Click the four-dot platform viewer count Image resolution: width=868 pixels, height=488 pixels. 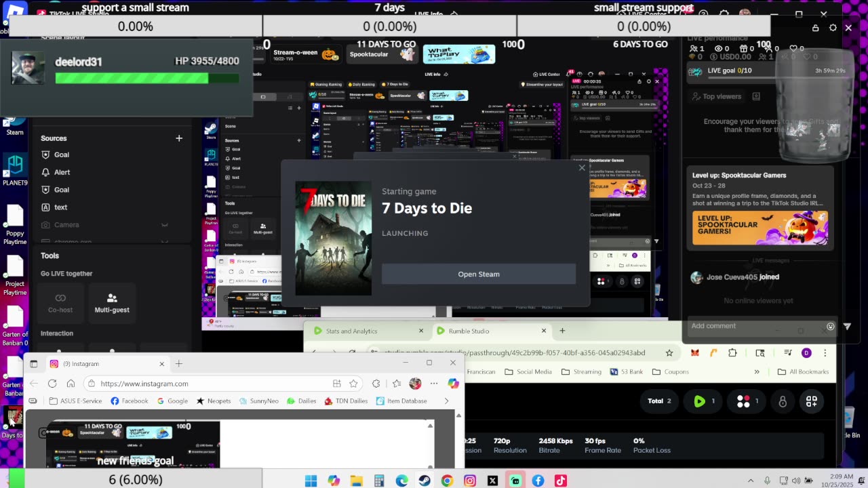tap(748, 401)
